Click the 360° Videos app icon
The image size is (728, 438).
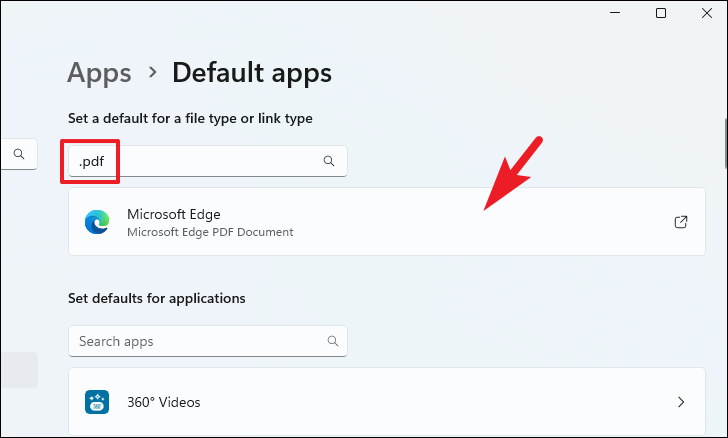click(97, 402)
